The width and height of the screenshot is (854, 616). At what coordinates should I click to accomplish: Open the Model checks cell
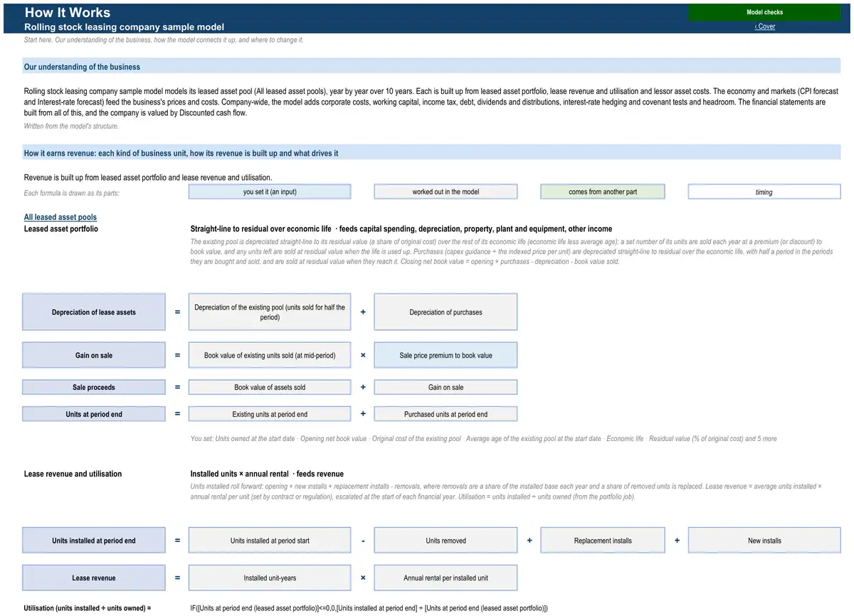(764, 12)
